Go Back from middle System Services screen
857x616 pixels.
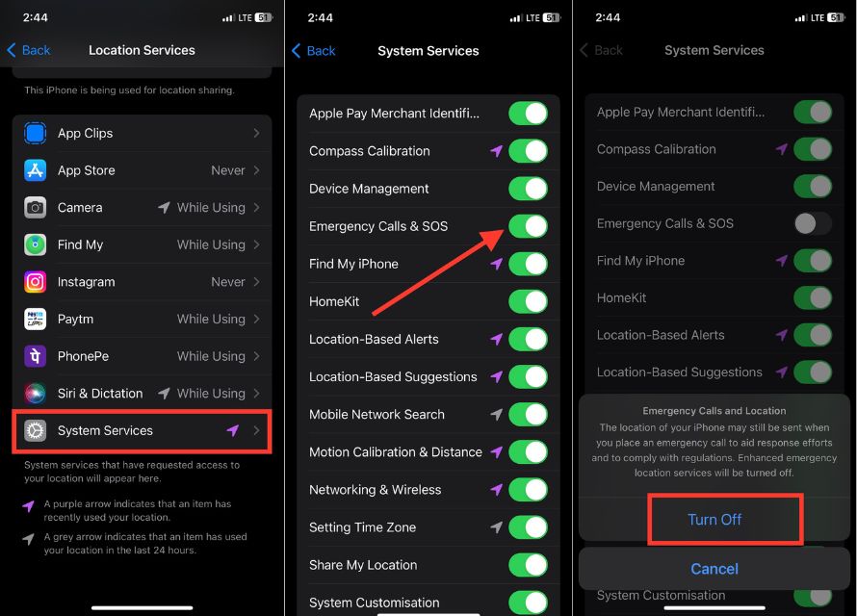(x=314, y=51)
